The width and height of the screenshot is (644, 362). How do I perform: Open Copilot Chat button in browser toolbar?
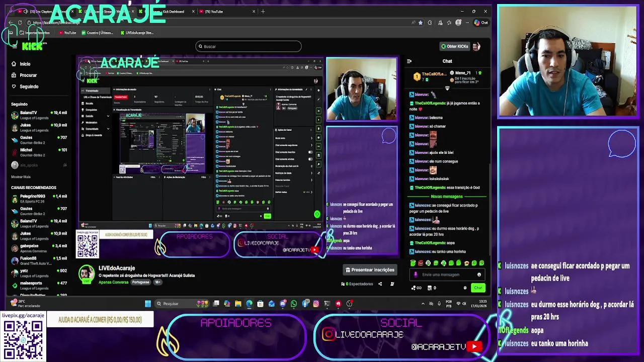(x=481, y=23)
